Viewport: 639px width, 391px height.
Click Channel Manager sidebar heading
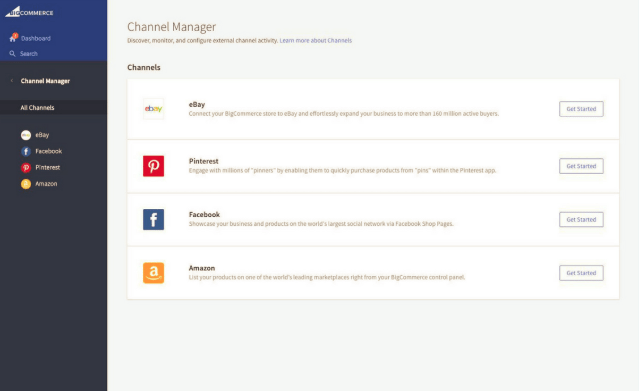tap(45, 81)
